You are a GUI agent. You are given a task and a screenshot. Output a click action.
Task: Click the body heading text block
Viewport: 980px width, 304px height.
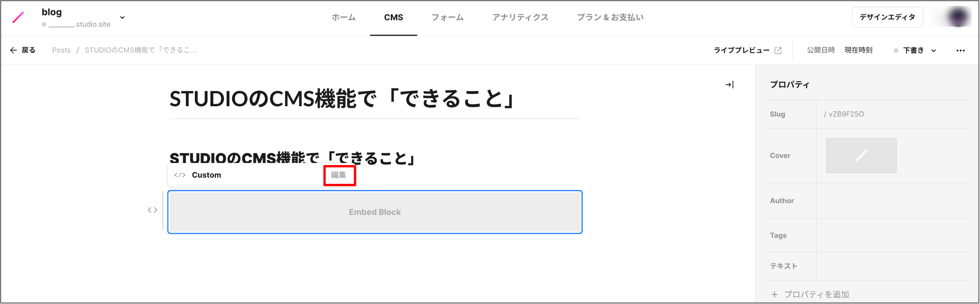click(x=292, y=158)
